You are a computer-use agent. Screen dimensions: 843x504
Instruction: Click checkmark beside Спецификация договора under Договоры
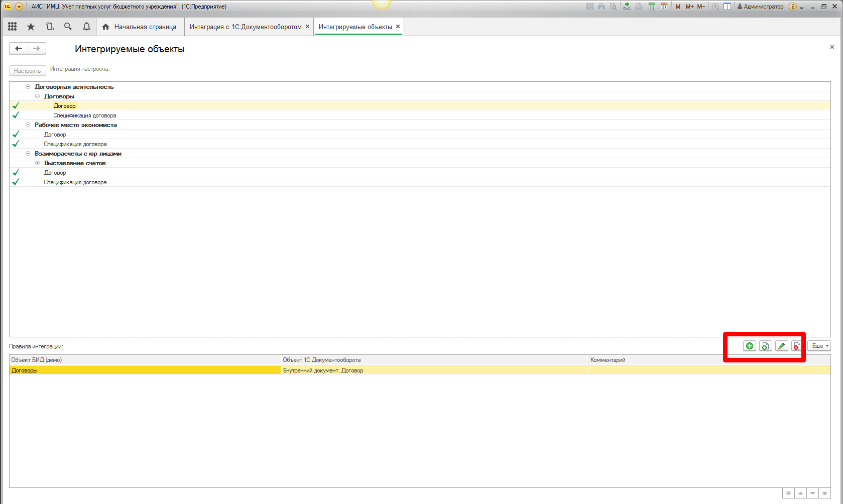pyautogui.click(x=16, y=115)
